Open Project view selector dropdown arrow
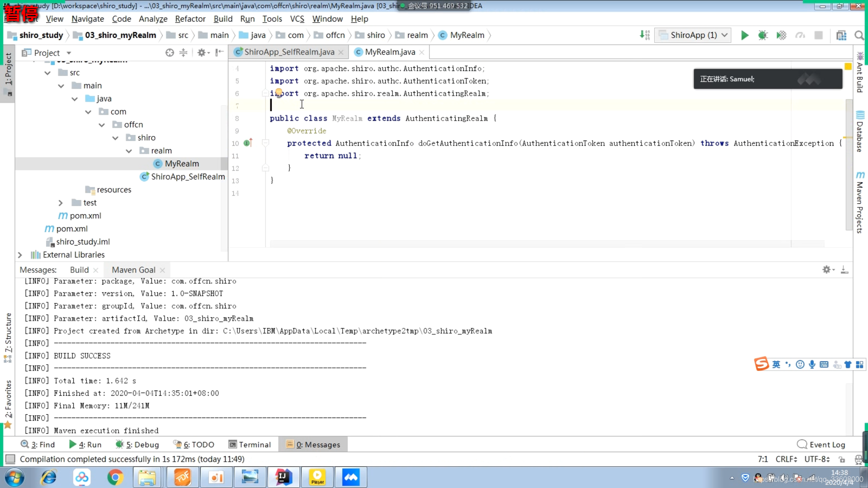868x488 pixels. (x=69, y=53)
